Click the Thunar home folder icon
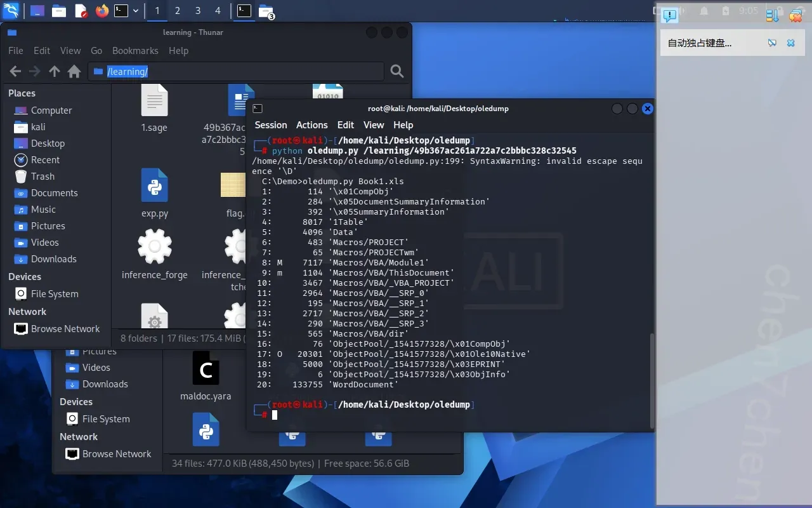Viewport: 812px width, 508px height. [x=74, y=72]
